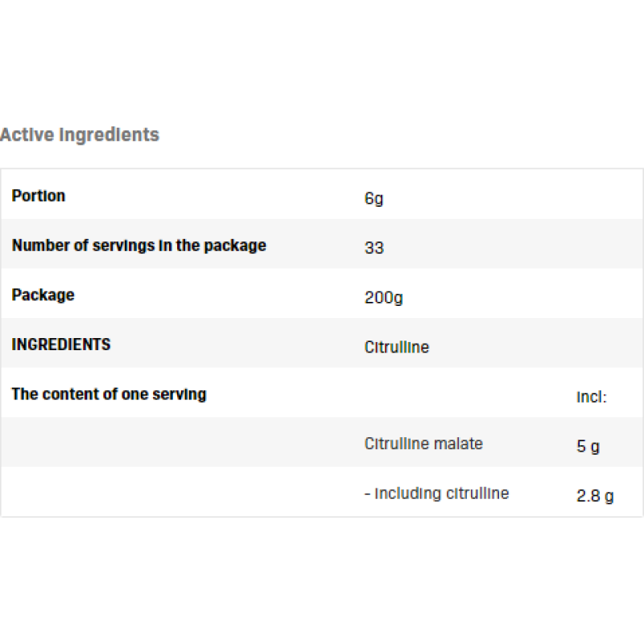The image size is (644, 644).
Task: Select the INGREDIENTS row label
Action: coord(61,345)
